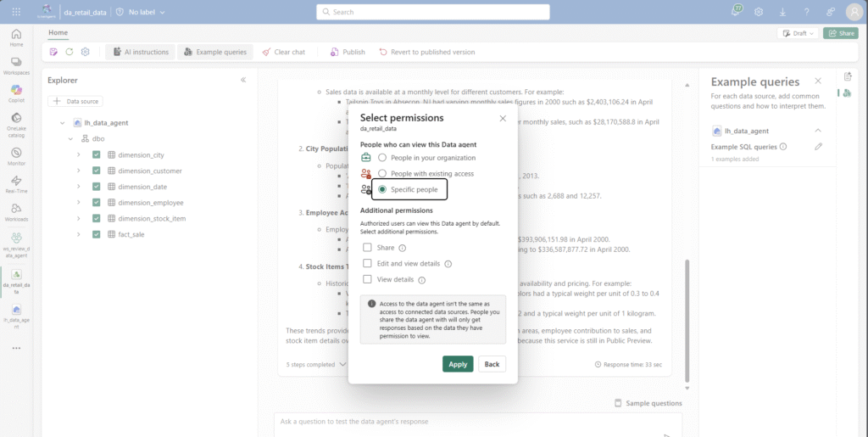Viewport: 868px width, 437px height.
Task: Go to Home in left navigation
Action: pyautogui.click(x=16, y=37)
